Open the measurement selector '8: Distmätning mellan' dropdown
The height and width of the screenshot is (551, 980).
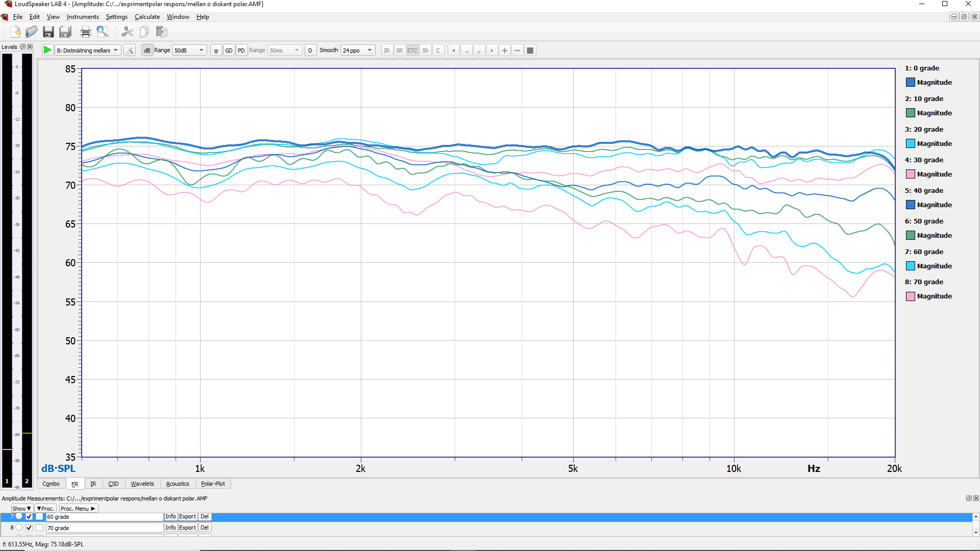click(x=88, y=50)
